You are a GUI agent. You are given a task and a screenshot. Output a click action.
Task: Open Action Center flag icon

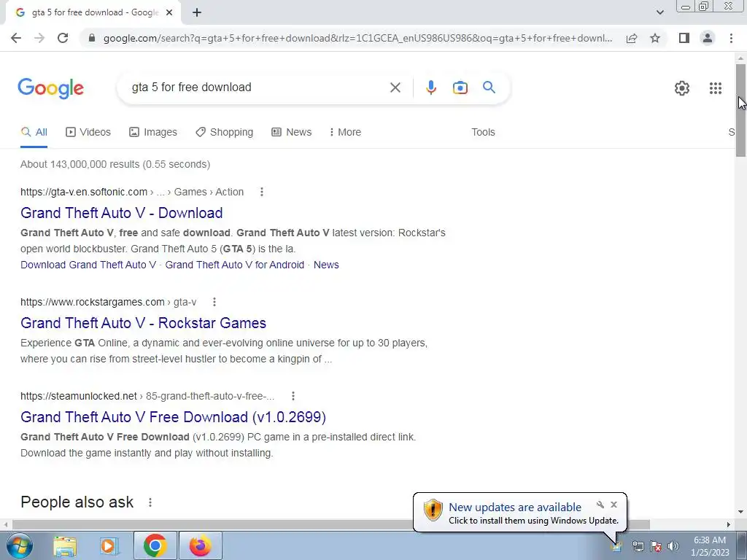(656, 546)
